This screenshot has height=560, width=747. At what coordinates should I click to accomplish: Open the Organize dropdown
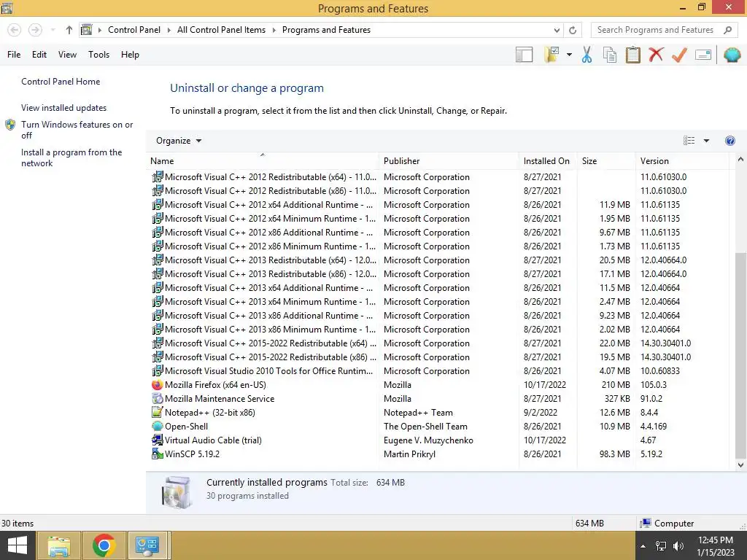tap(179, 141)
